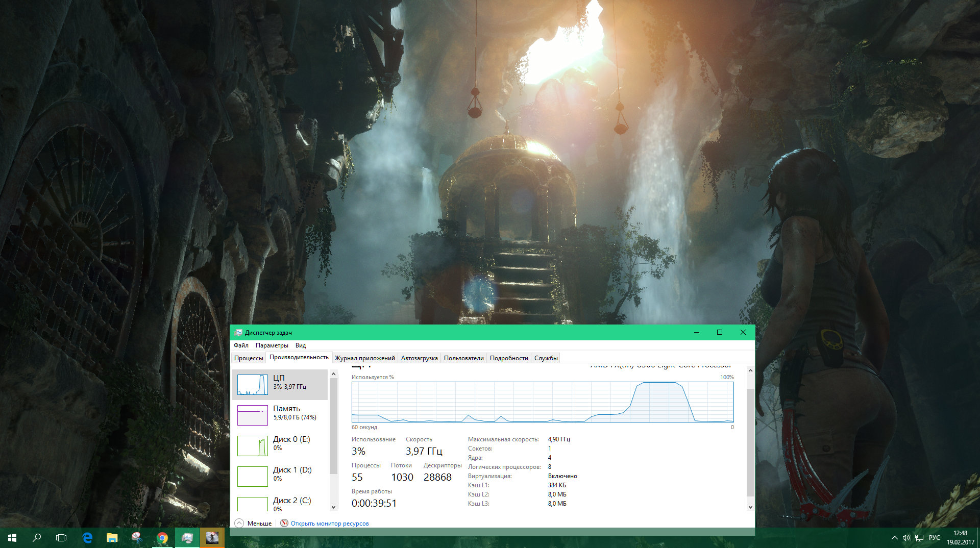Click the 3% usage value

(x=358, y=451)
